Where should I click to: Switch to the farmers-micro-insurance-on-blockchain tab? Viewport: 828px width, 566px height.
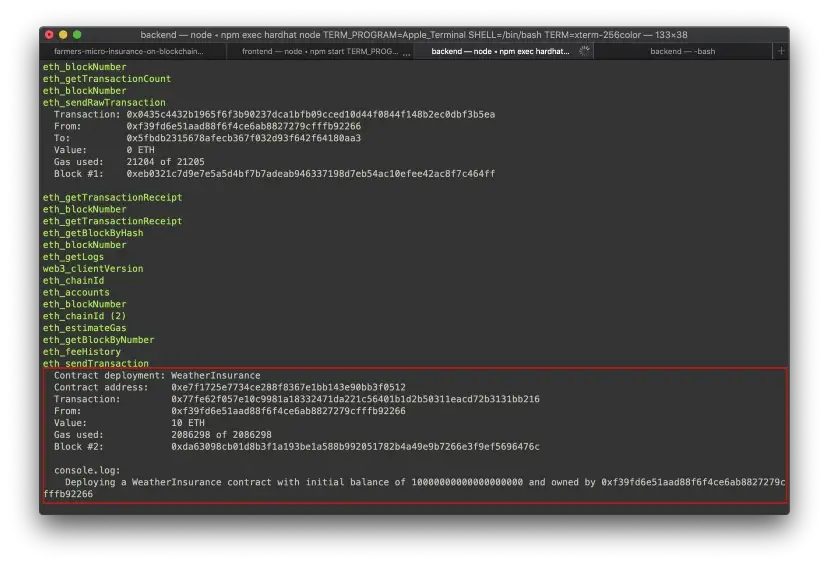132,51
